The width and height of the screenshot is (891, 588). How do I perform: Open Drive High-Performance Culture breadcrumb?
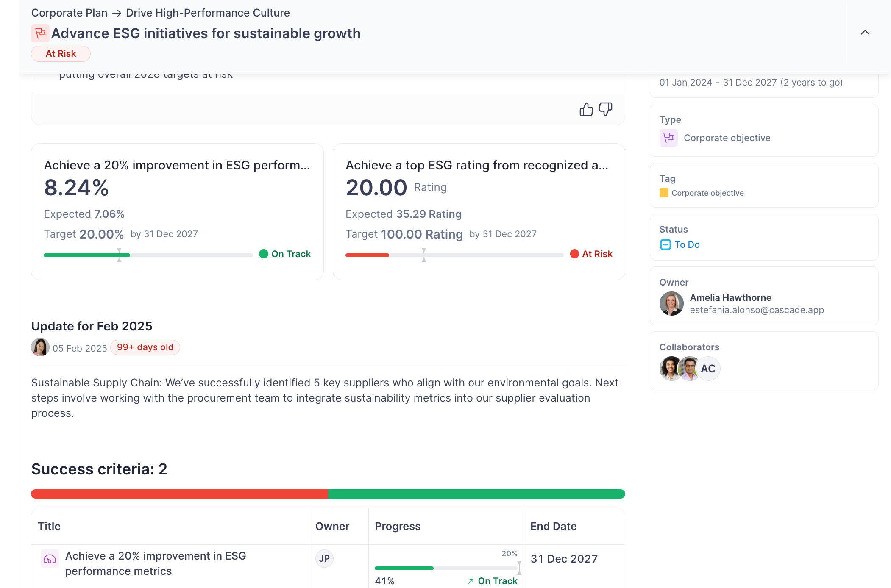tap(208, 13)
